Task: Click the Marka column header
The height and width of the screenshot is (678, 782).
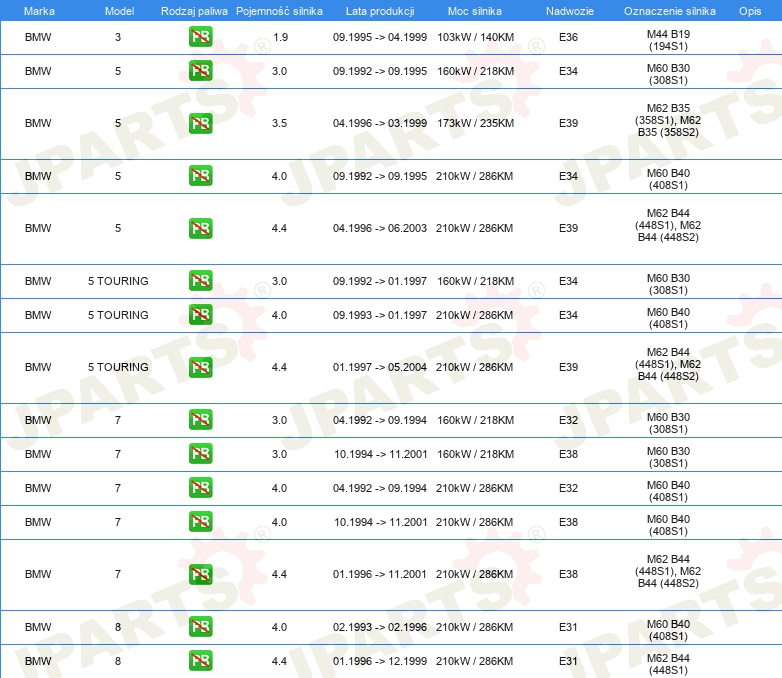Action: tap(39, 11)
